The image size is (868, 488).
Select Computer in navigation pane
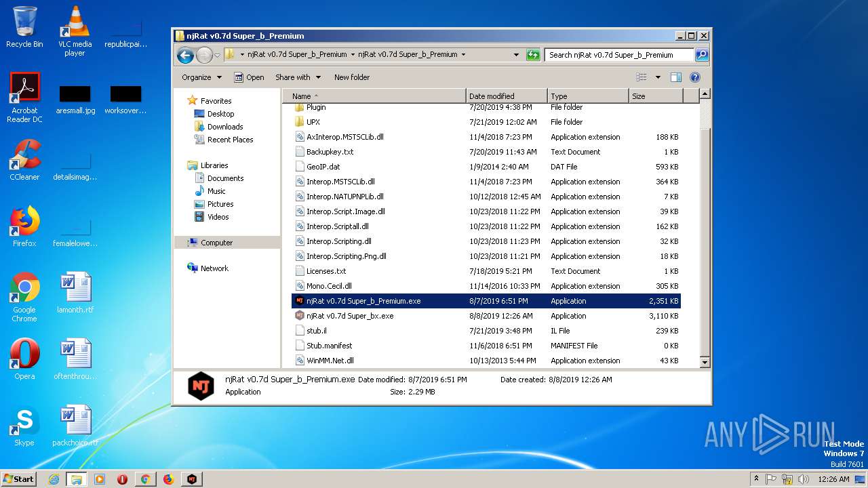coord(227,243)
